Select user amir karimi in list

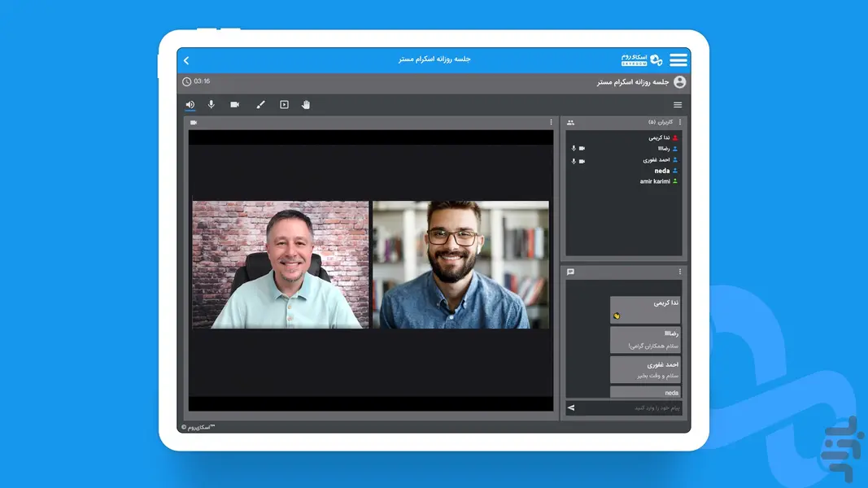pyautogui.click(x=655, y=181)
